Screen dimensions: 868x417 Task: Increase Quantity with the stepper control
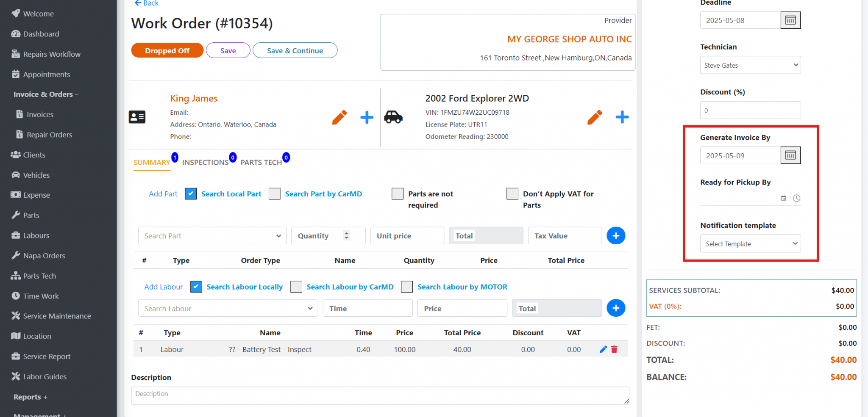click(346, 233)
